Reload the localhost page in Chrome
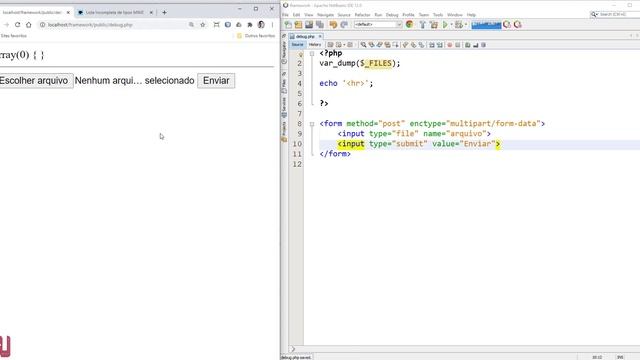Viewport: 640px width, 360px height. click(x=17, y=25)
